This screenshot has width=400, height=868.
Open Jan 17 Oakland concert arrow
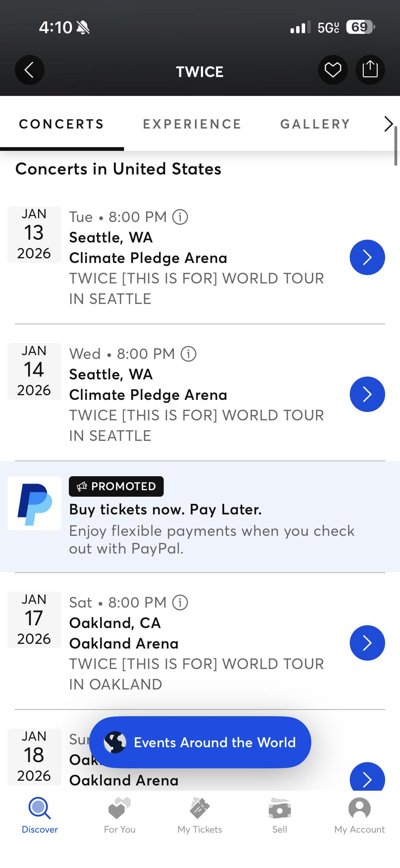(x=367, y=643)
